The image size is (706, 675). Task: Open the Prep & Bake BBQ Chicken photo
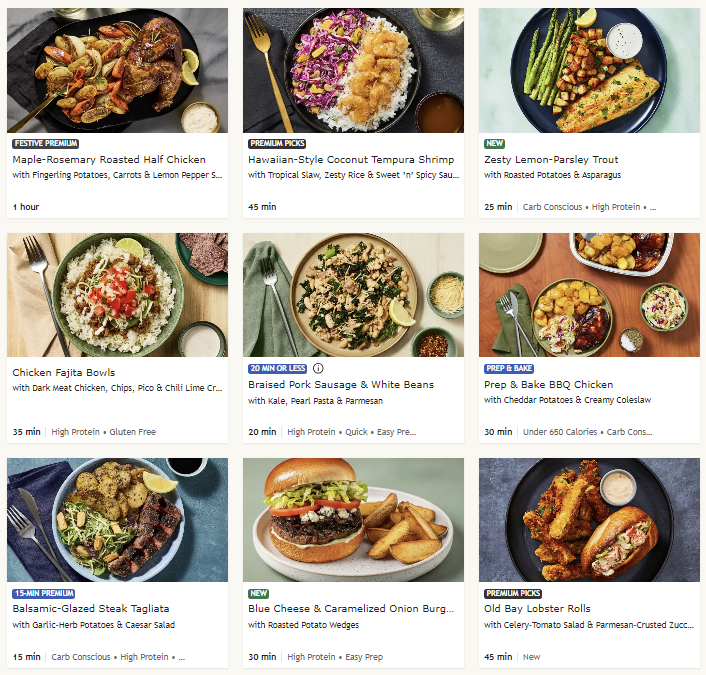click(x=589, y=295)
